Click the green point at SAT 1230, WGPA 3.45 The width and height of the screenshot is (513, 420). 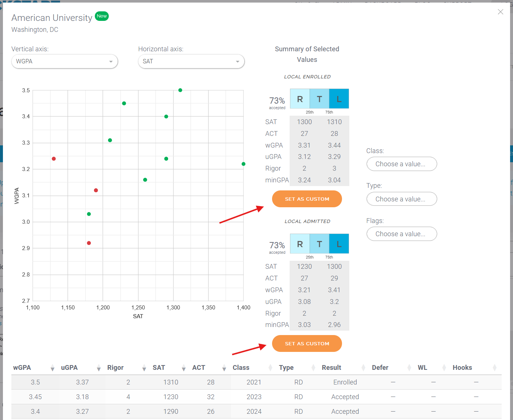pos(124,103)
